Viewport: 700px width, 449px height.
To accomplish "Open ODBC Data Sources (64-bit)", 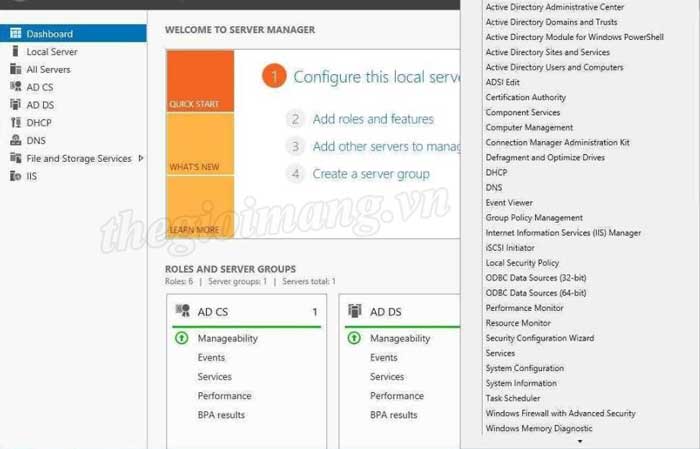I will click(536, 293).
